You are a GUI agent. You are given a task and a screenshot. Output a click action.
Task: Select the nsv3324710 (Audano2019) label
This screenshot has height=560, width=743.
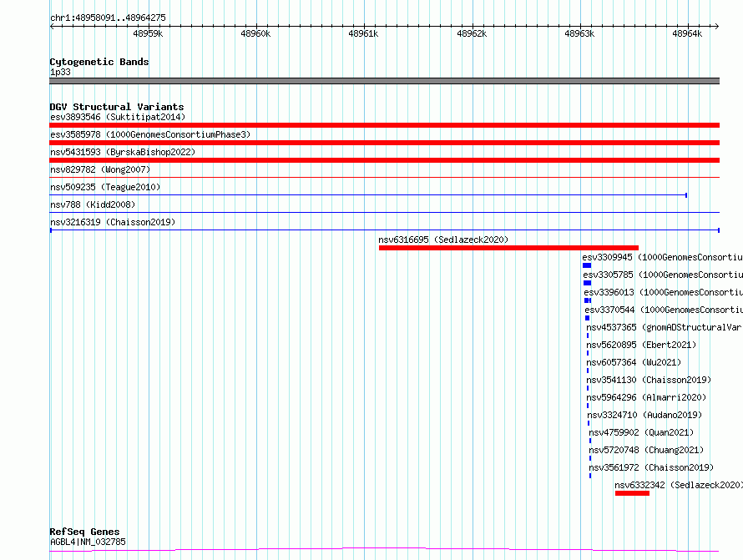(x=644, y=415)
